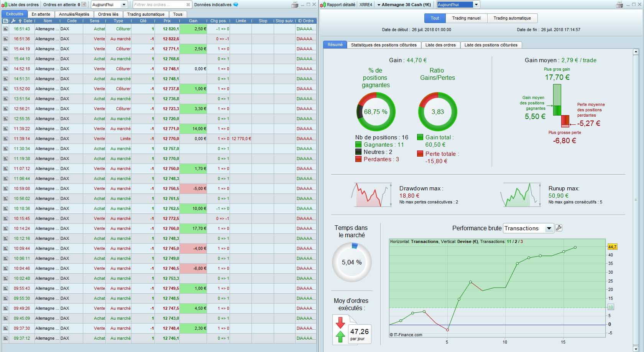Clear the Filtrer les ordres field with X
The width and height of the screenshot is (644, 352).
click(188, 5)
